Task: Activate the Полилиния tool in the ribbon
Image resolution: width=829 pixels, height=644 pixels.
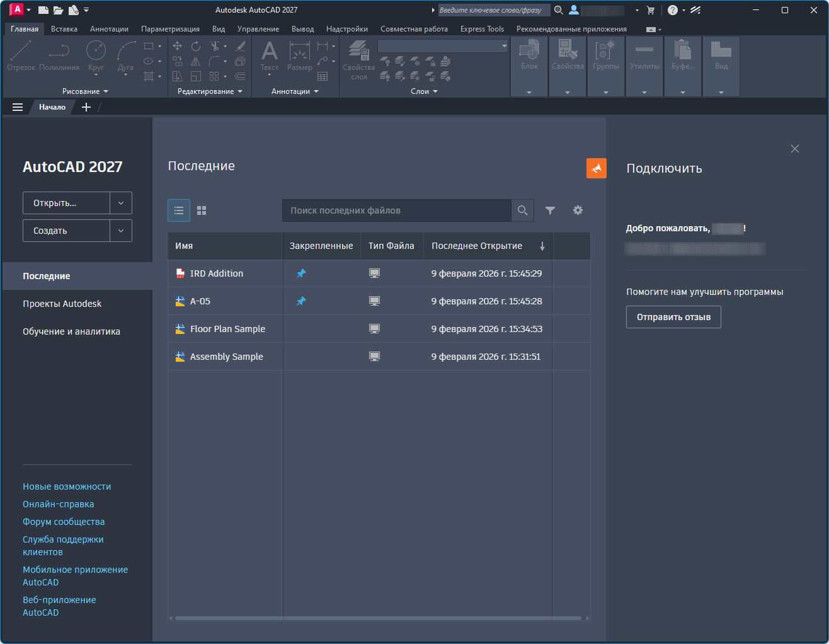Action: (59, 55)
